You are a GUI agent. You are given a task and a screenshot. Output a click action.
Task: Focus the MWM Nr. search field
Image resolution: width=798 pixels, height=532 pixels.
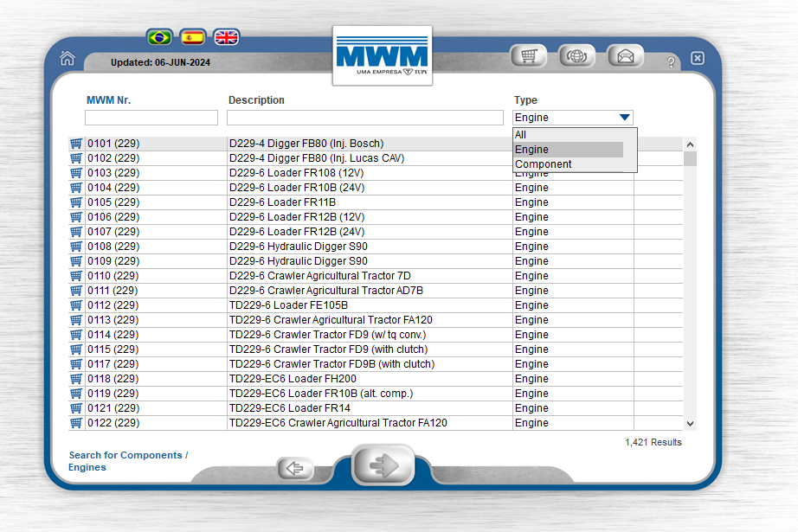point(151,118)
